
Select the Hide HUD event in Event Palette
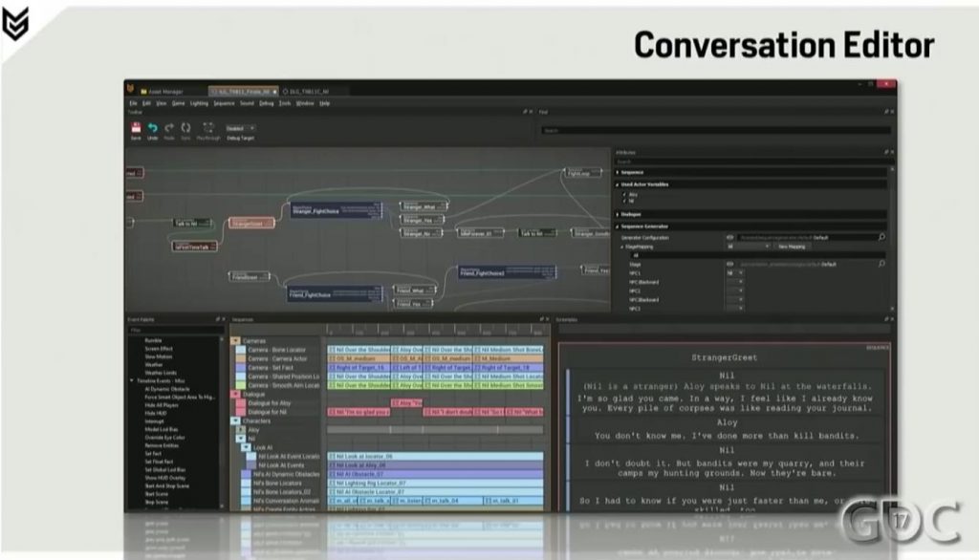tap(156, 413)
